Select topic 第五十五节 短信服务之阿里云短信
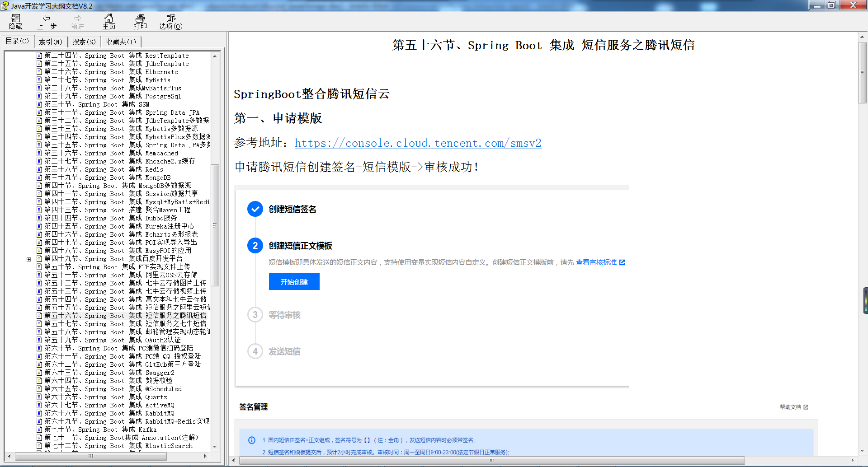Image resolution: width=868 pixels, height=467 pixels. pyautogui.click(x=127, y=308)
